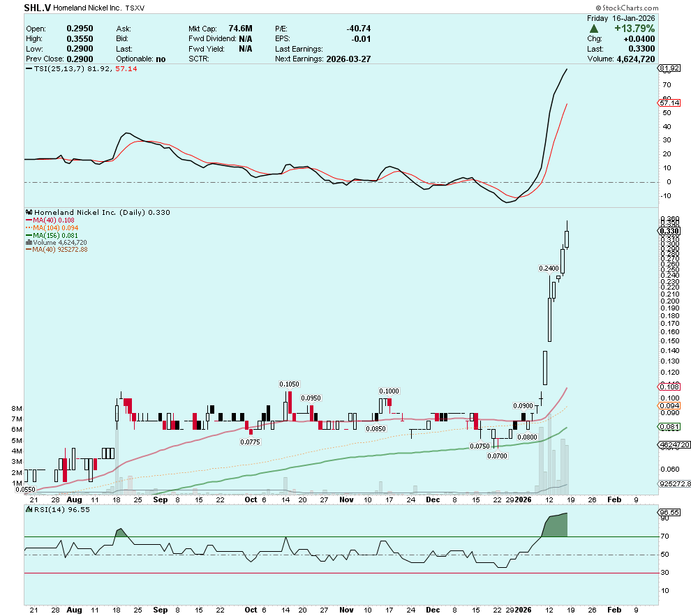
Task: Click the MA(40) 0.108 legend entry
Action: (50, 220)
